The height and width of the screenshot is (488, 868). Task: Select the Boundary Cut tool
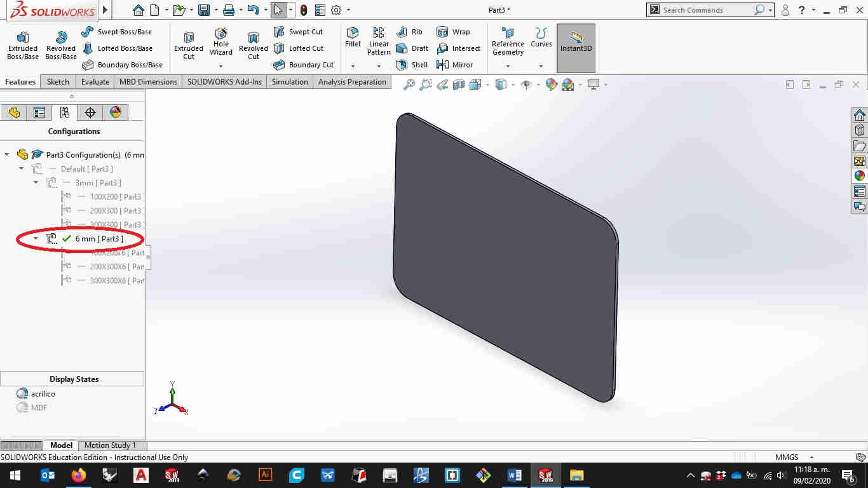pos(303,65)
